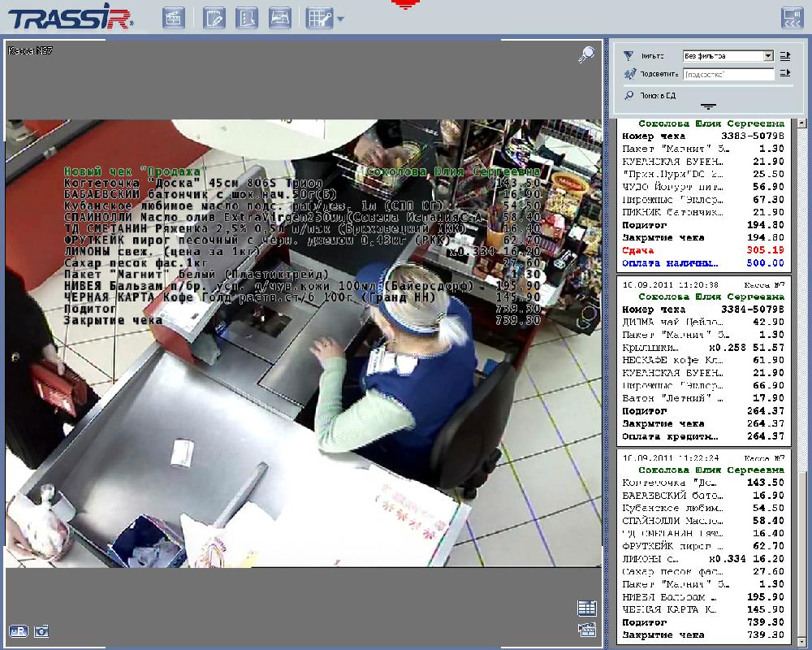Expand the filter panel with the bottom handle

(708, 106)
